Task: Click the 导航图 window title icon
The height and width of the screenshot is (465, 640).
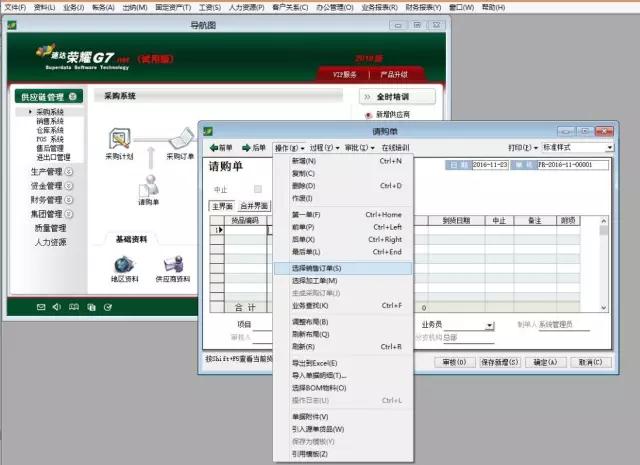Action: (x=12, y=25)
